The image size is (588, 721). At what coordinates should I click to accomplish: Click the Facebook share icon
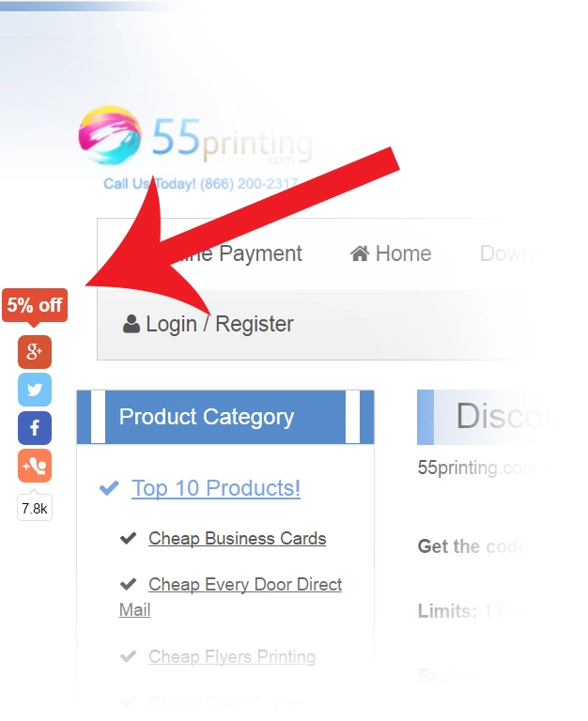coord(35,428)
